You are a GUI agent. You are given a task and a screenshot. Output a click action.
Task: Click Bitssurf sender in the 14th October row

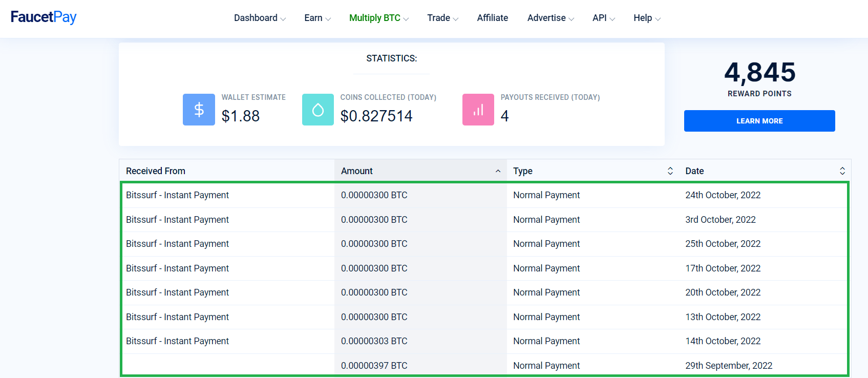[177, 341]
